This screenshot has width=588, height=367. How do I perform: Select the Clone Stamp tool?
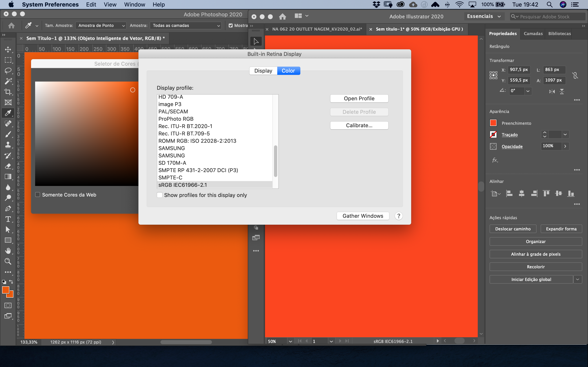[8, 145]
